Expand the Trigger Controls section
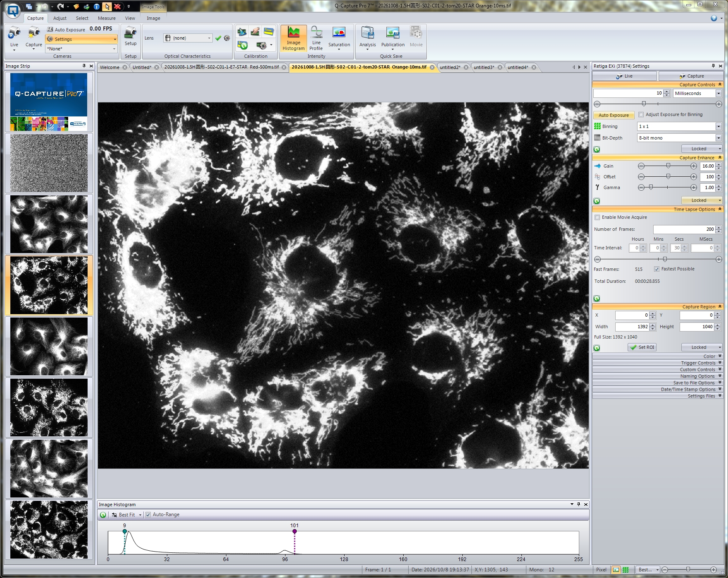This screenshot has height=578, width=728. [x=657, y=363]
